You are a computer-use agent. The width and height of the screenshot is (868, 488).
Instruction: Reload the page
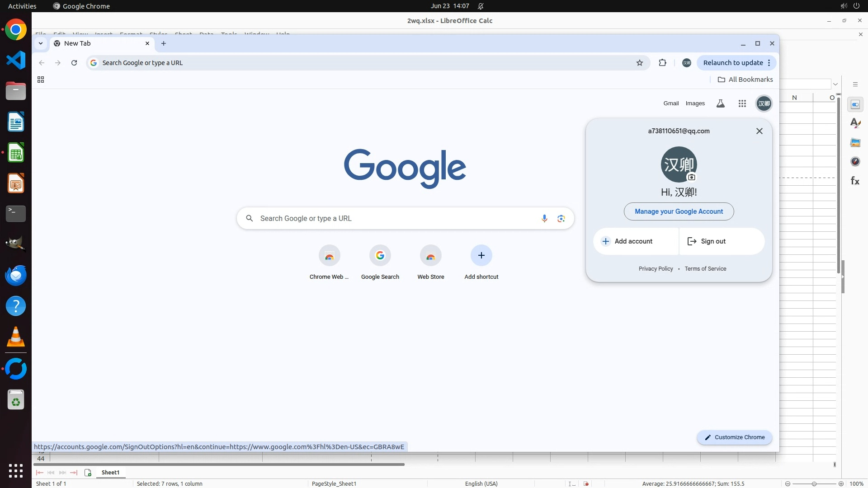[x=74, y=63]
